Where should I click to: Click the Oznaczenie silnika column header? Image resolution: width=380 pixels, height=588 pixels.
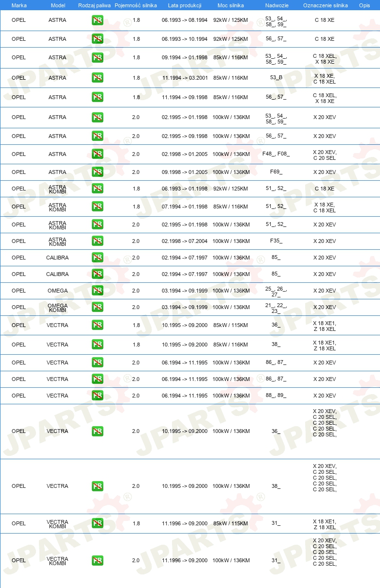(325, 5)
